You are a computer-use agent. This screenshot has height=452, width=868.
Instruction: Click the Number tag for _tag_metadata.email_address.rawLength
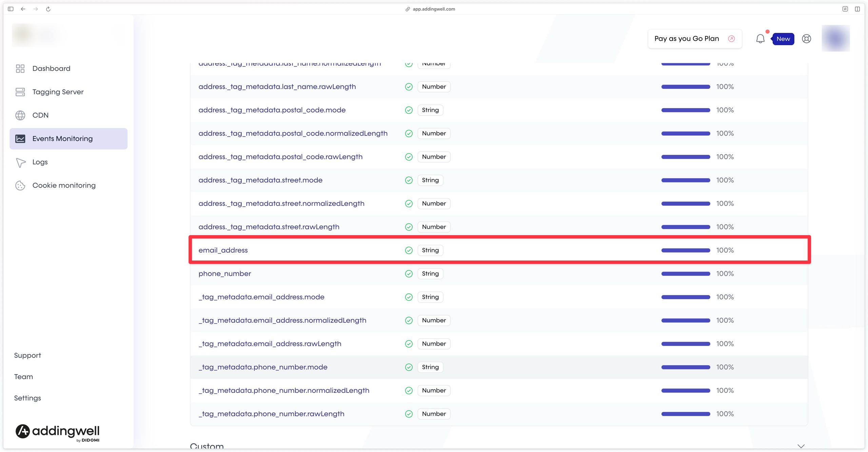tap(434, 344)
